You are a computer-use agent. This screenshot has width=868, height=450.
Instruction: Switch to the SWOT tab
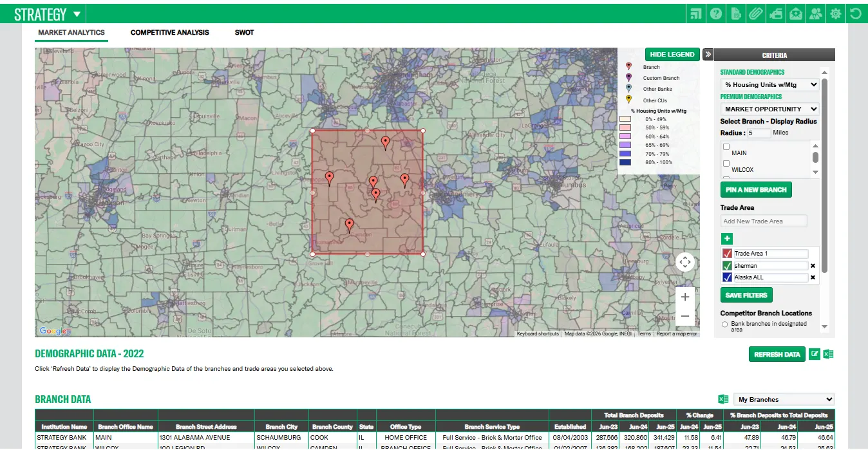[x=244, y=32]
